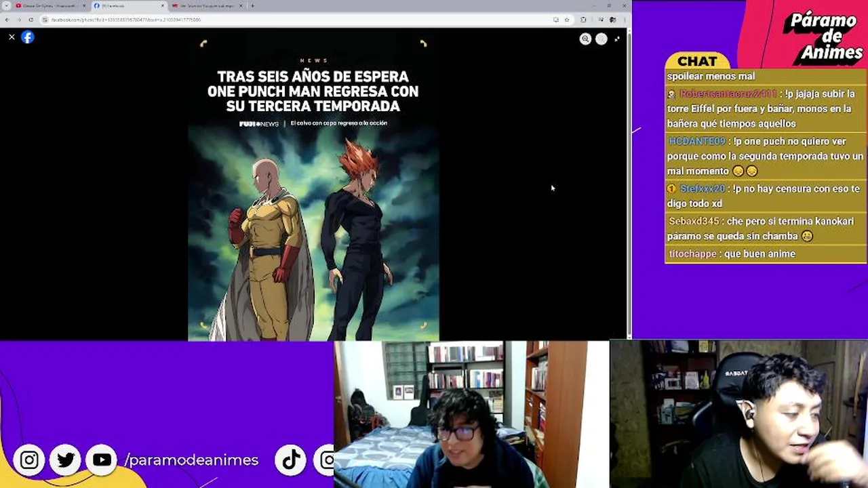Image resolution: width=868 pixels, height=488 pixels.
Task: Click the browser page scrollbar
Action: 629,183
